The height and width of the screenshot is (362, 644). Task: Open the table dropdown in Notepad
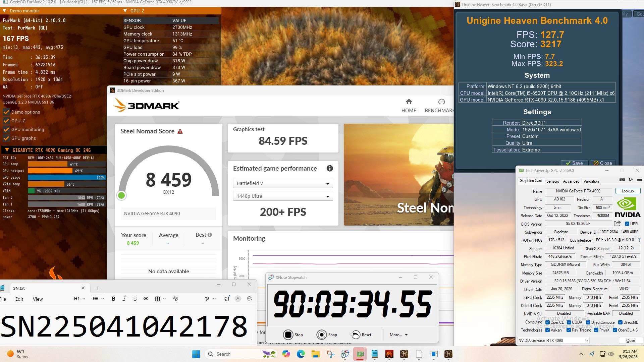tap(160, 299)
